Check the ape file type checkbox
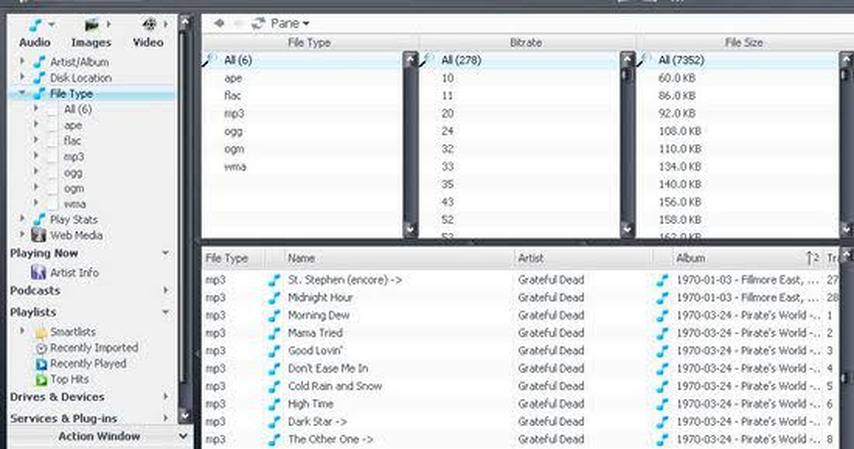The image size is (854, 449). (52, 125)
